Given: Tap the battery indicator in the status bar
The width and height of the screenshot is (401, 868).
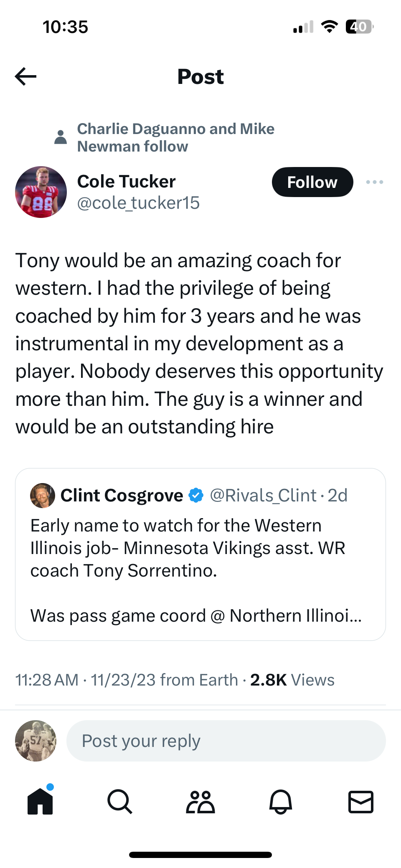Looking at the screenshot, I should (359, 27).
